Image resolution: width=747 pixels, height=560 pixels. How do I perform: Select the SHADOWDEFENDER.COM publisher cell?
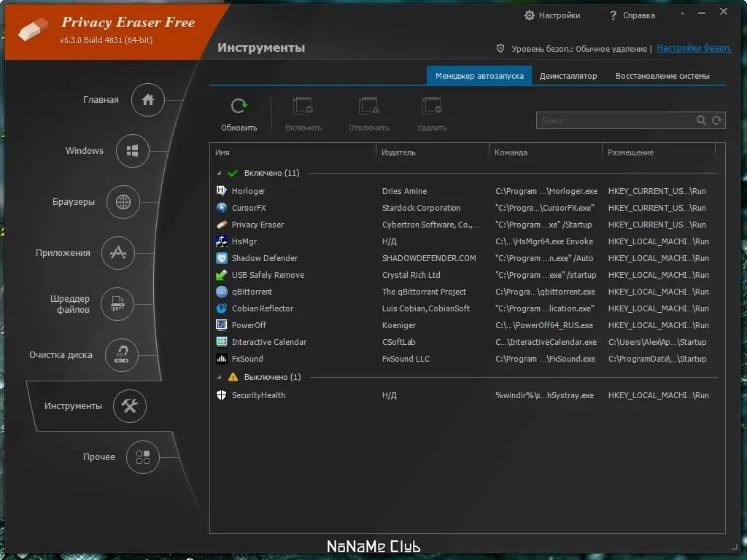[x=429, y=258]
